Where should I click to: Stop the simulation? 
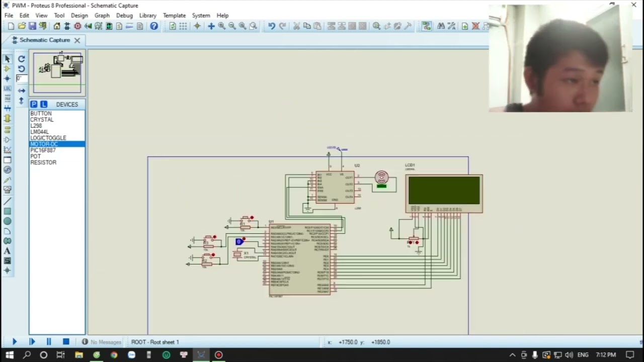click(66, 342)
